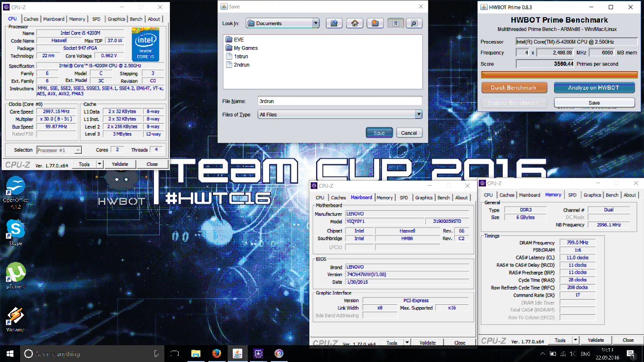
Task: Open File Explorer from the taskbar
Action: 196,354
